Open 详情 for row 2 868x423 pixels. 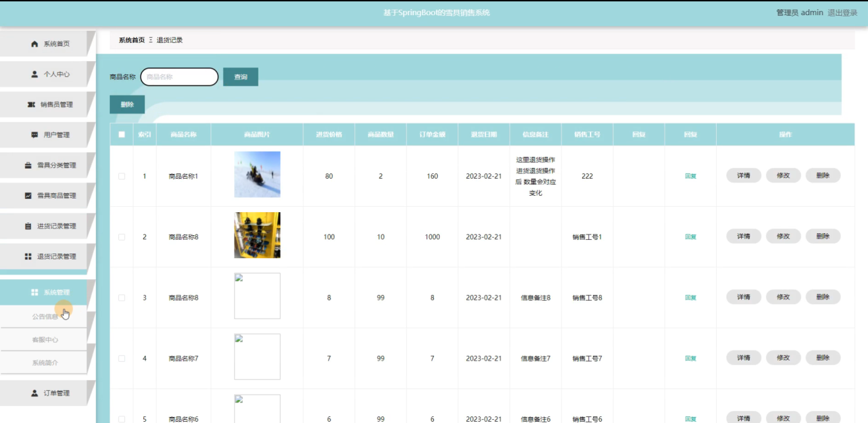[744, 236]
